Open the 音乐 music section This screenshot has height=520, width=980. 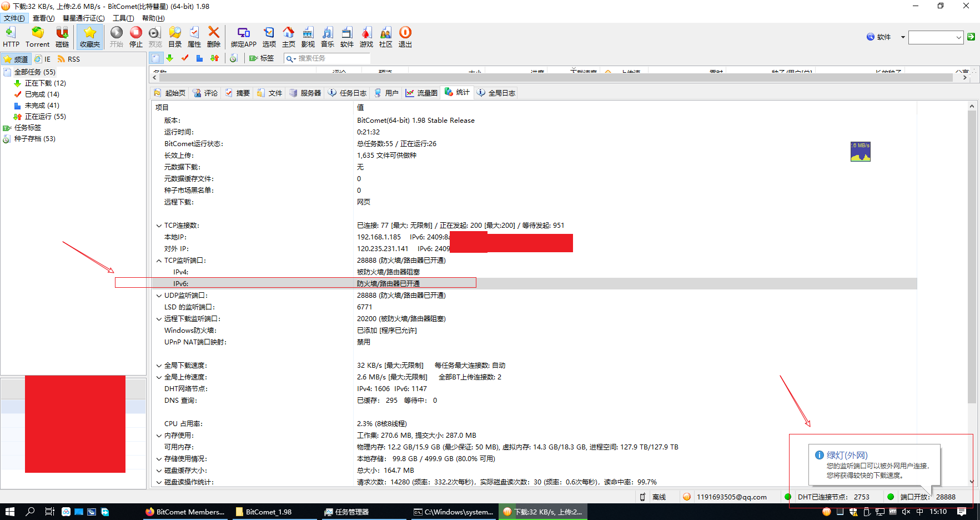click(x=328, y=37)
